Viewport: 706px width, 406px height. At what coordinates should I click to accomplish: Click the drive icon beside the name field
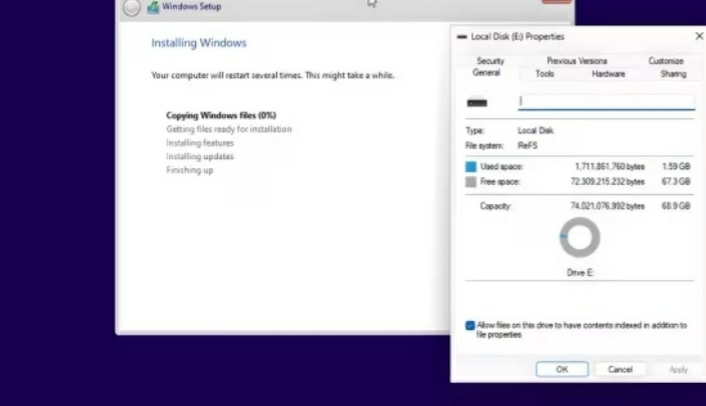(477, 103)
